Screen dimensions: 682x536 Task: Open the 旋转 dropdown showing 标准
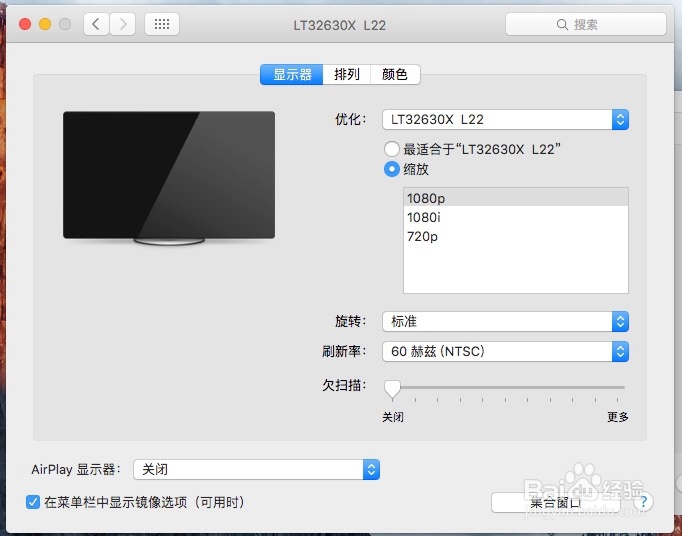coord(505,322)
